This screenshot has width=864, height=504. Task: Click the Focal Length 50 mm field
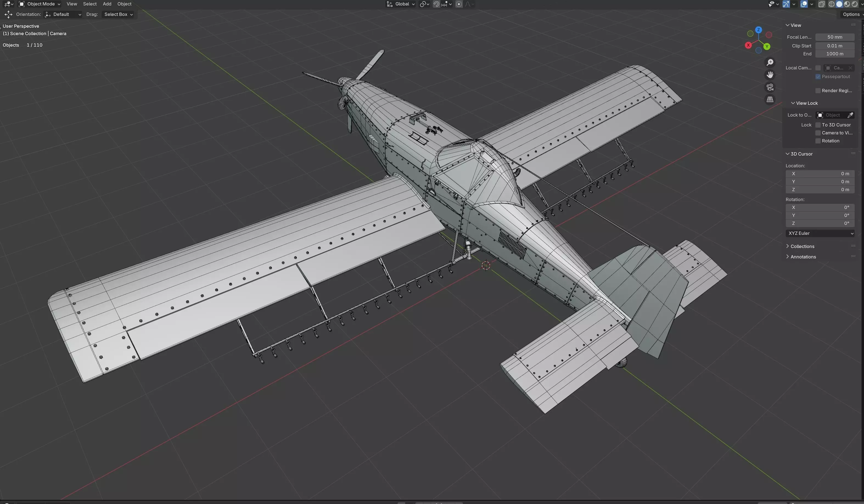[835, 37]
